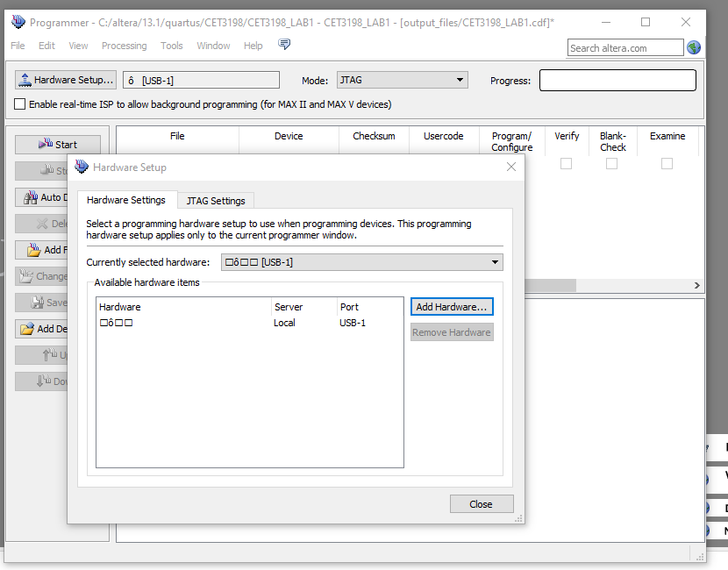
Task: Click the Add File folder icon
Action: [33, 250]
